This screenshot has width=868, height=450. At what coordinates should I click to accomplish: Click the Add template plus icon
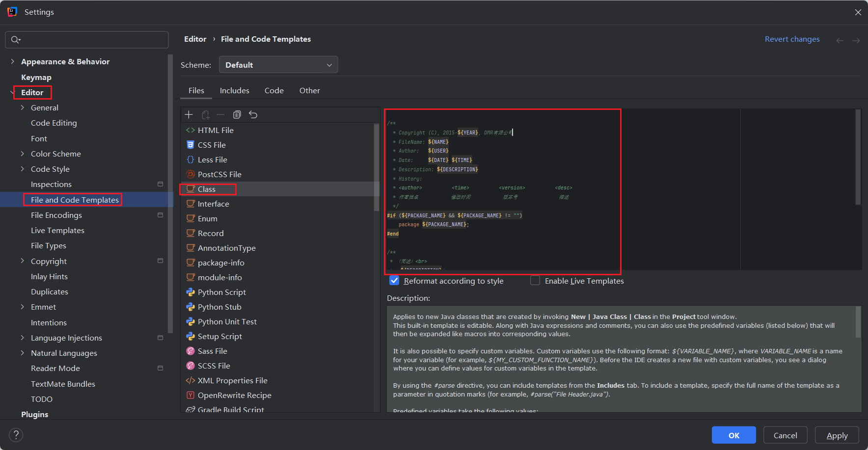pos(189,114)
